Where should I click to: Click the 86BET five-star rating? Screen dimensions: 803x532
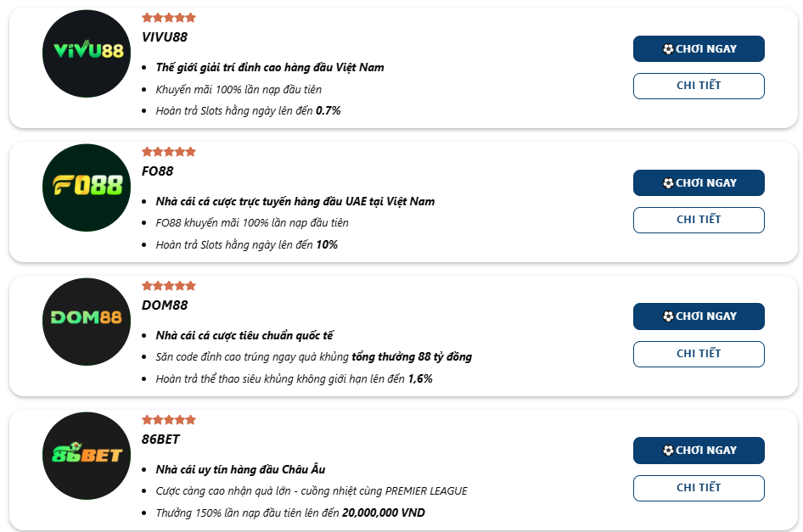[169, 420]
